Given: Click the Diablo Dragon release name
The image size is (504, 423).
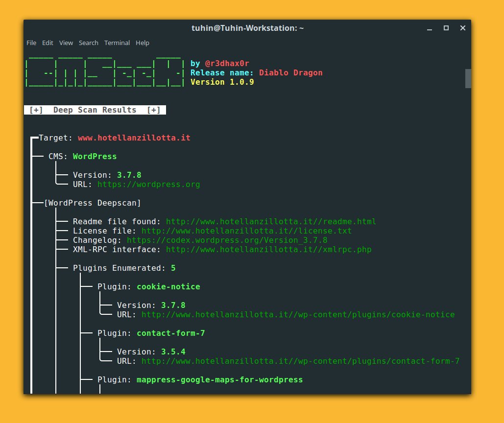Looking at the screenshot, I should click(x=290, y=72).
